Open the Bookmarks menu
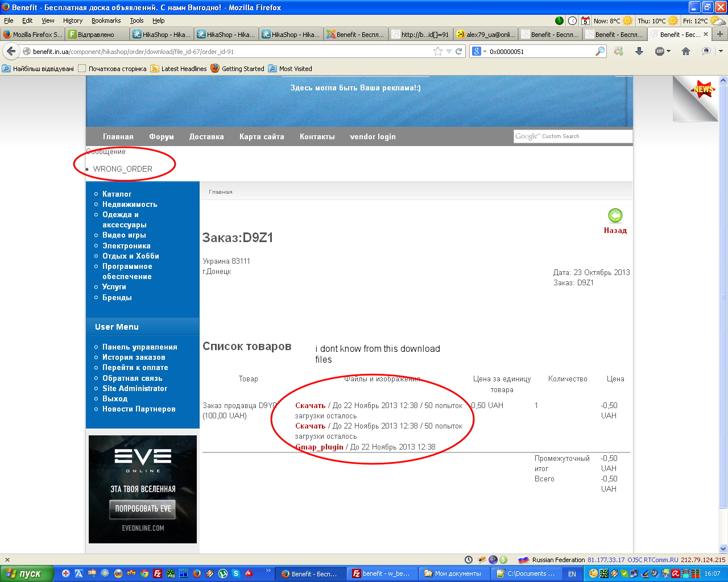728x582 pixels. click(x=106, y=20)
